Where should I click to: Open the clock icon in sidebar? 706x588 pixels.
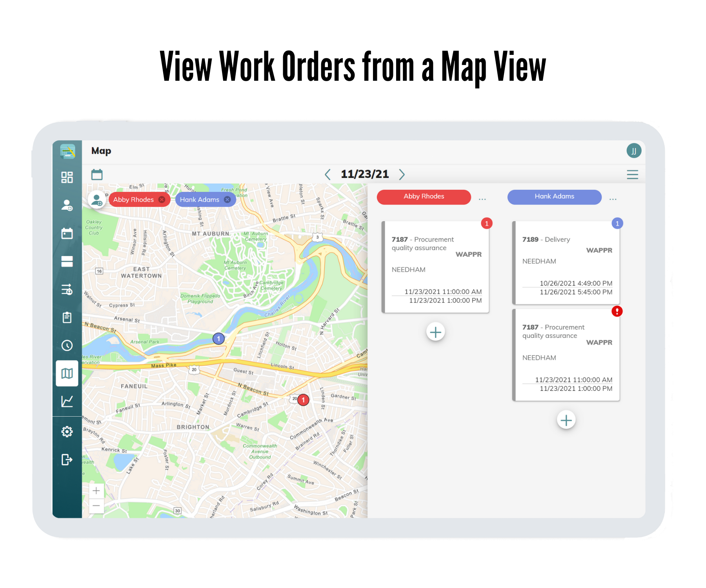(x=67, y=345)
